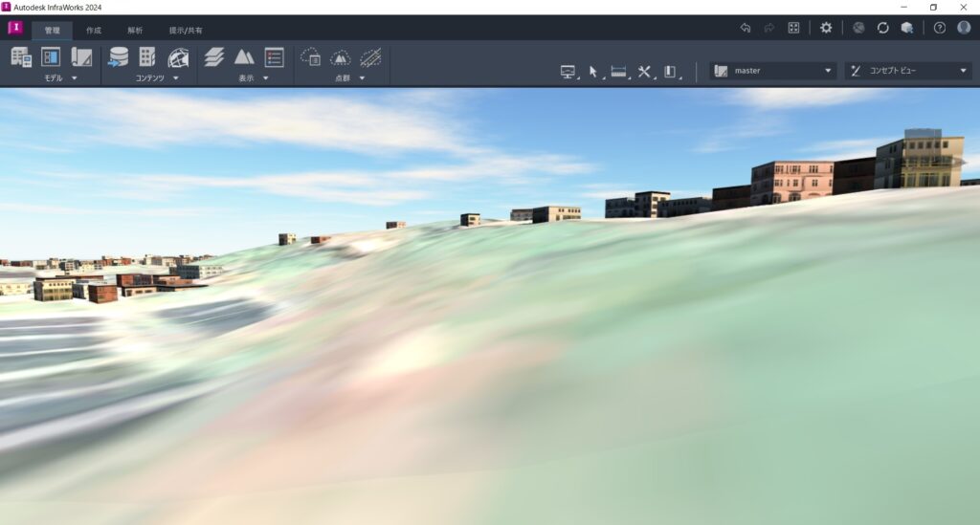
Task: Open the user profile avatar
Action: (964, 28)
